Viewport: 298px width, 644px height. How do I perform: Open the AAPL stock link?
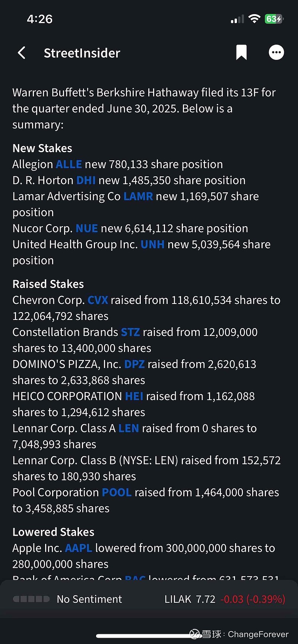78,548
